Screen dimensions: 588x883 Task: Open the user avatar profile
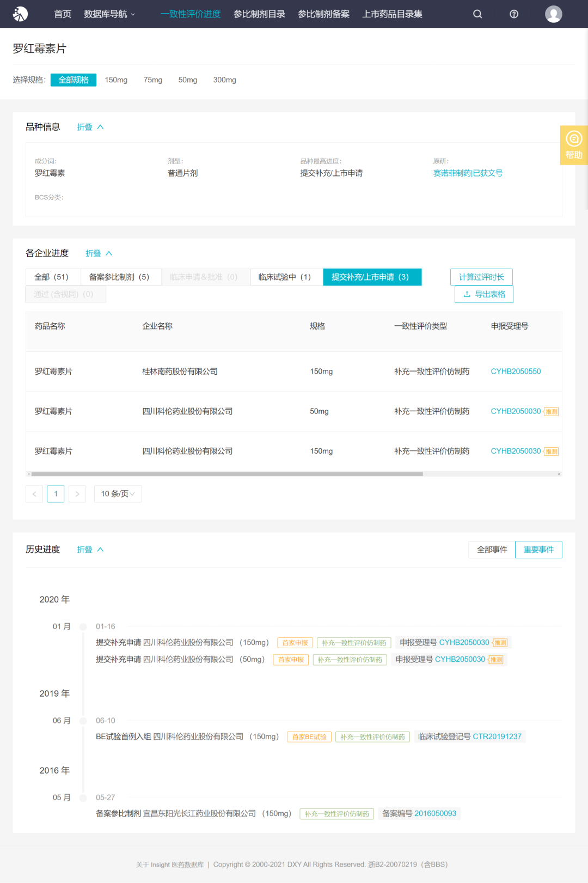point(554,14)
